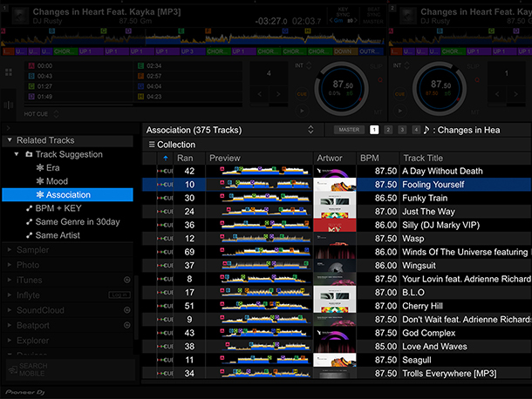The height and width of the screenshot is (399, 532).
Task: Click the Collection list menu icon
Action: pyautogui.click(x=151, y=145)
